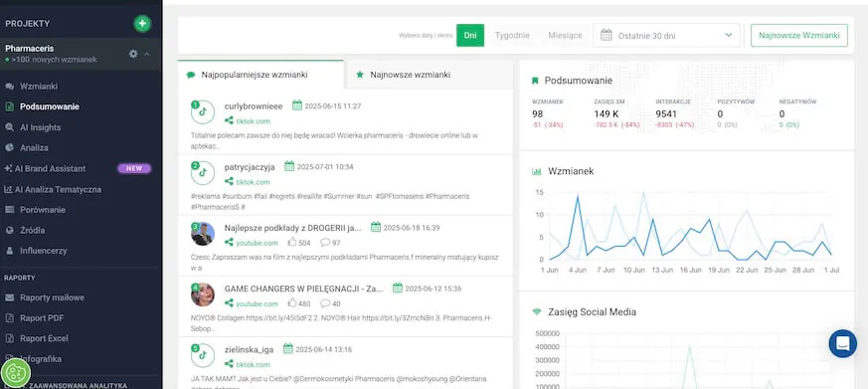Click the Analiza pie chart icon
The height and width of the screenshot is (389, 868).
click(9, 148)
